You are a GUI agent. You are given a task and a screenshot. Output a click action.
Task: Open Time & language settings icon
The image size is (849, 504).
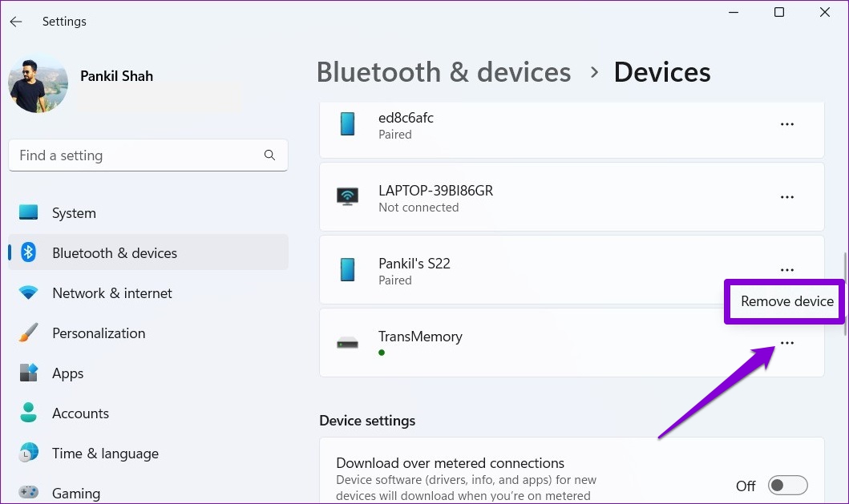[29, 453]
